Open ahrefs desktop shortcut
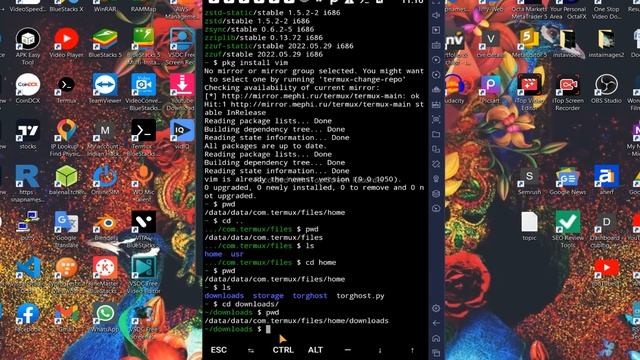 (606, 180)
